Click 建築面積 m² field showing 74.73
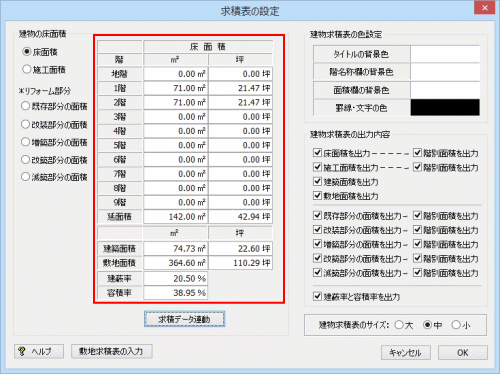The width and height of the screenshot is (500, 374). coord(176,249)
